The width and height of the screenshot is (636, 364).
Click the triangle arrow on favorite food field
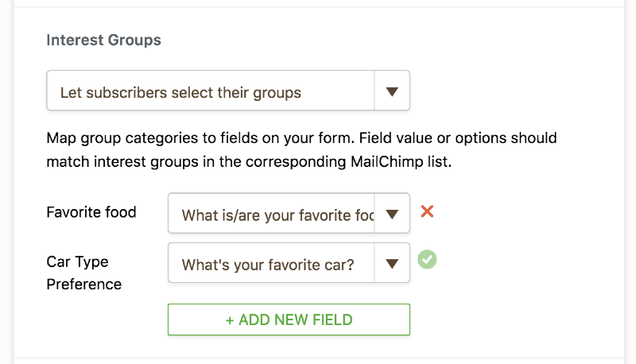(392, 214)
